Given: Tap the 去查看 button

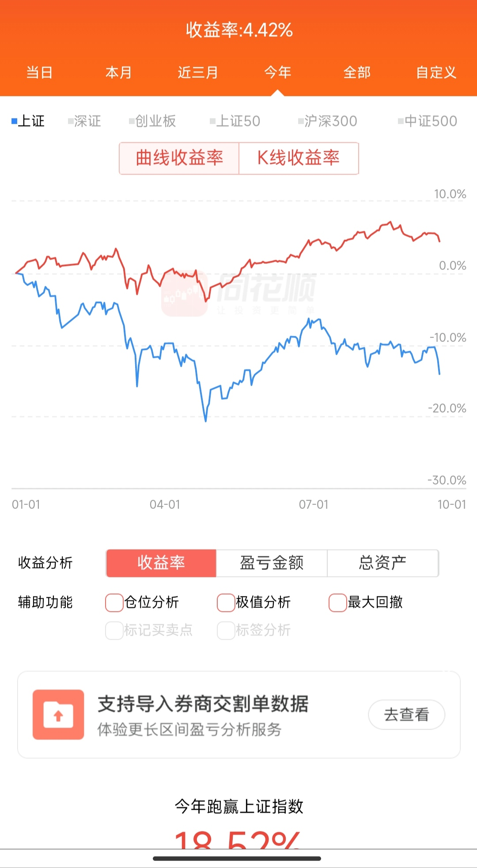Looking at the screenshot, I should point(406,714).
